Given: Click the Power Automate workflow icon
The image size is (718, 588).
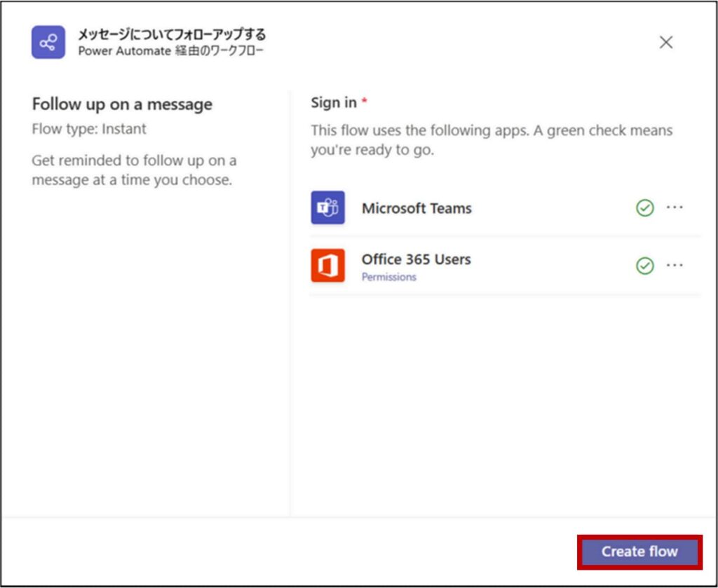Looking at the screenshot, I should click(48, 42).
